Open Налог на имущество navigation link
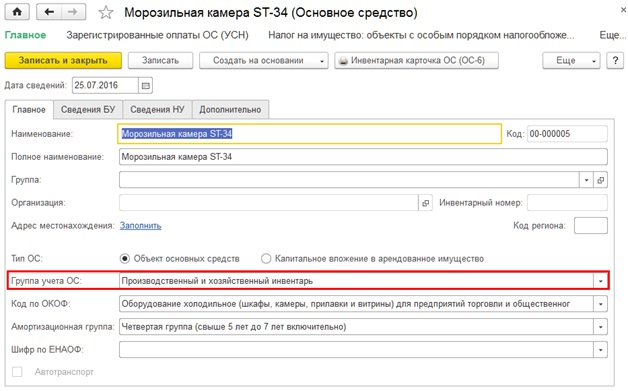 [421, 35]
